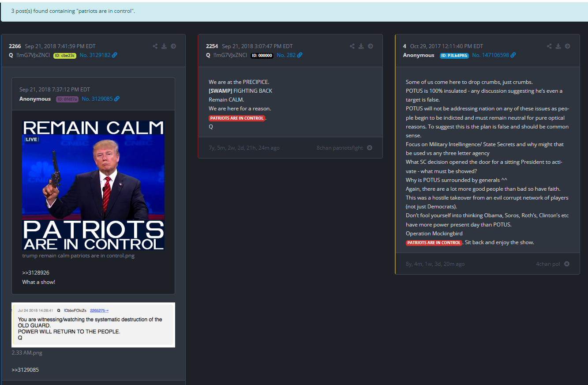Go to post 2254 via arrow icon
The image size is (588, 385).
coord(371,46)
